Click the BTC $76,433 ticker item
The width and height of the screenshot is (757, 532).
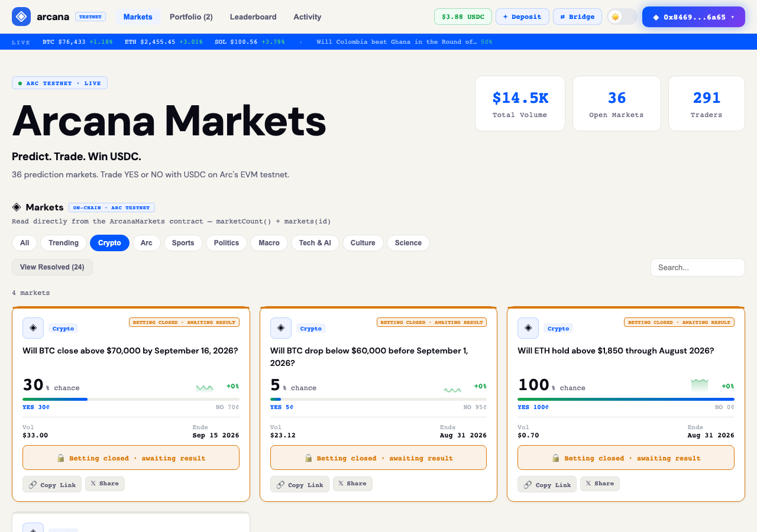pyautogui.click(x=77, y=42)
